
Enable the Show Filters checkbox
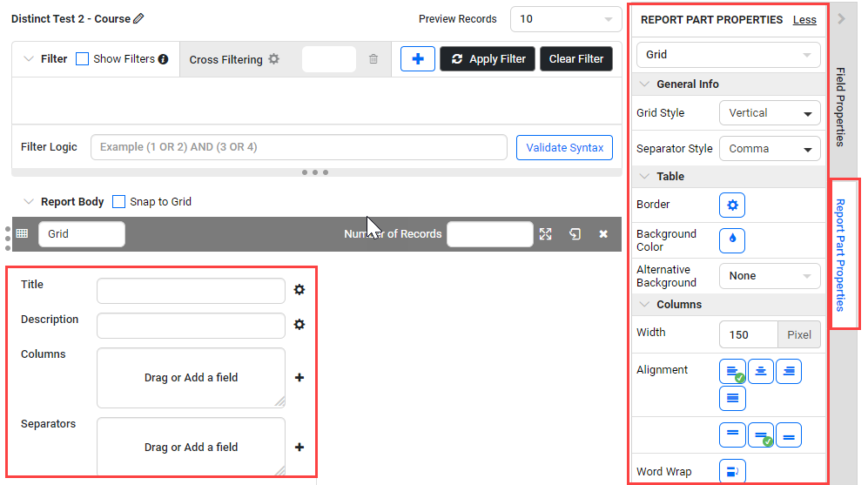pyautogui.click(x=82, y=58)
